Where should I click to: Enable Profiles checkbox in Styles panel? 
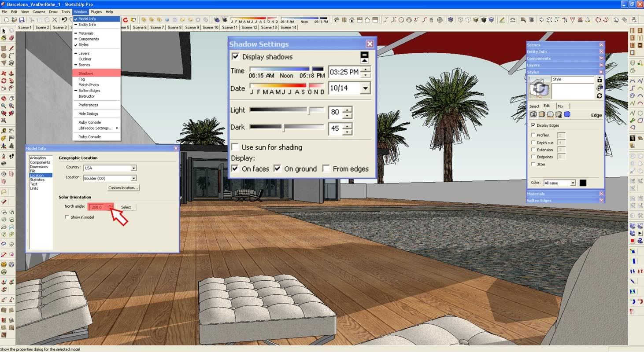(533, 135)
